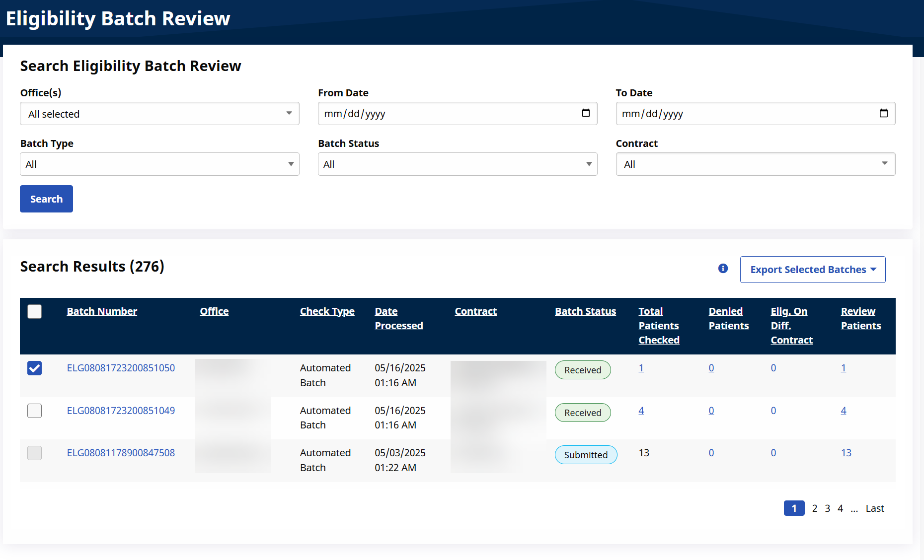Sort by Batch Number column header
The image size is (924, 560).
[x=102, y=311]
